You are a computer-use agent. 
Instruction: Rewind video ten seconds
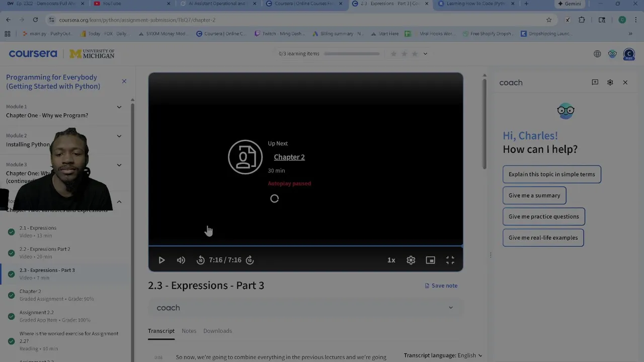pos(200,260)
